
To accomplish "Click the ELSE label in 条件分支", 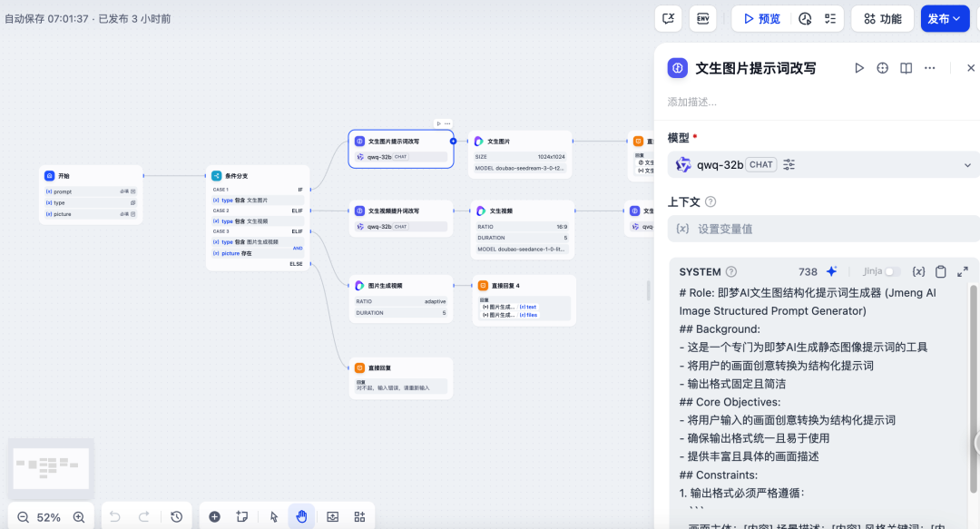I will click(296, 264).
